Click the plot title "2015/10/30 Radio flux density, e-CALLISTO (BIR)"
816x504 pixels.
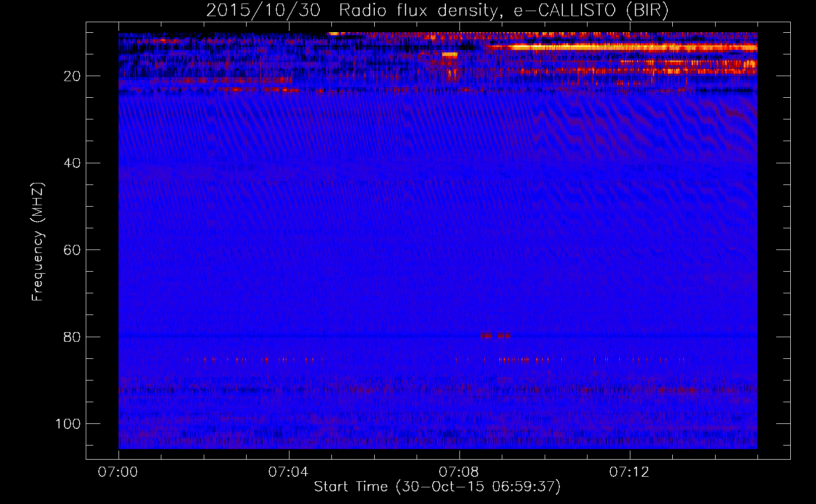click(x=437, y=10)
